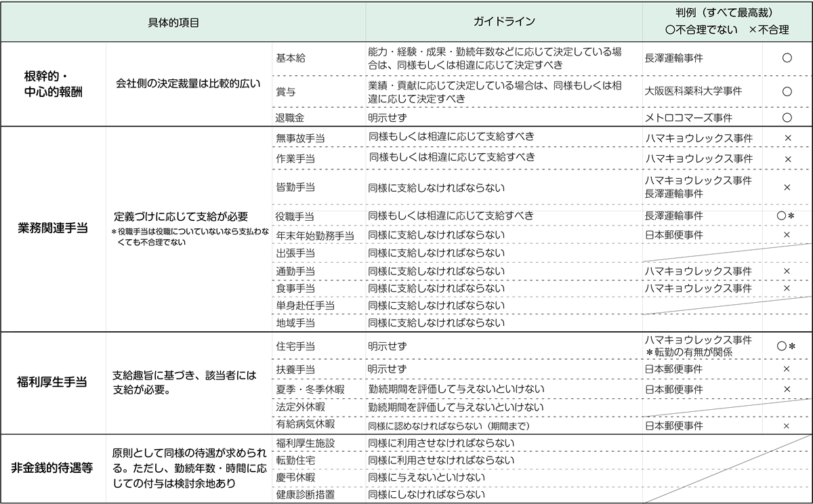Select the 健康診断措置 item label

(306, 495)
